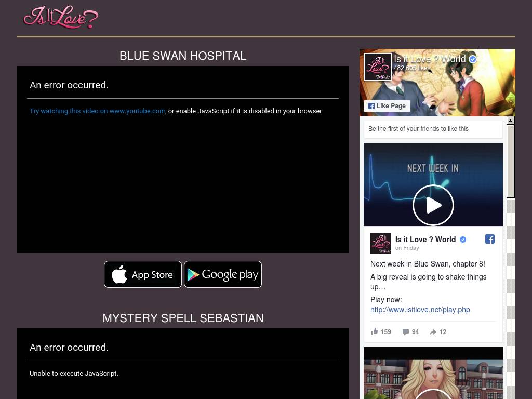Click the post author name Is it Love ? World
Viewport: 532px width, 399px height.
click(x=425, y=240)
